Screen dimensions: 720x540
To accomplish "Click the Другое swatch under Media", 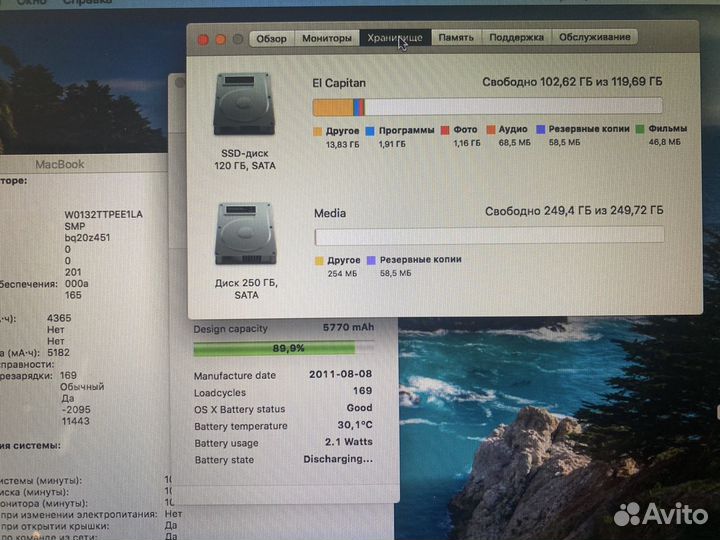I will click(319, 261).
